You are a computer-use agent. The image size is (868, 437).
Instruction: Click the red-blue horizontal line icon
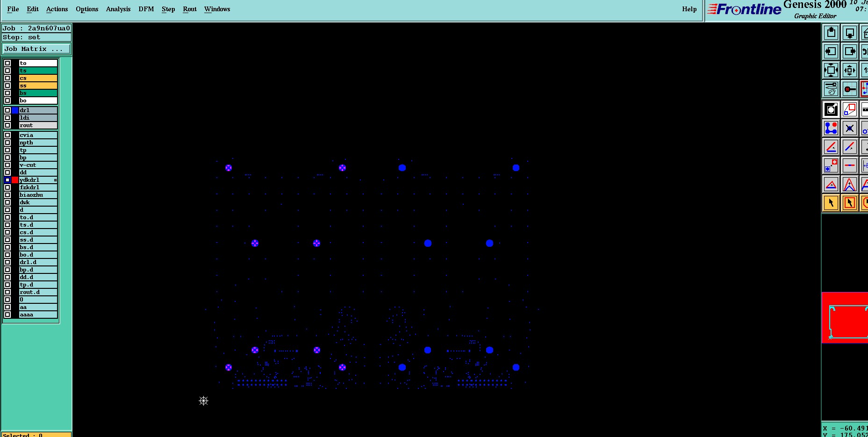(x=850, y=165)
